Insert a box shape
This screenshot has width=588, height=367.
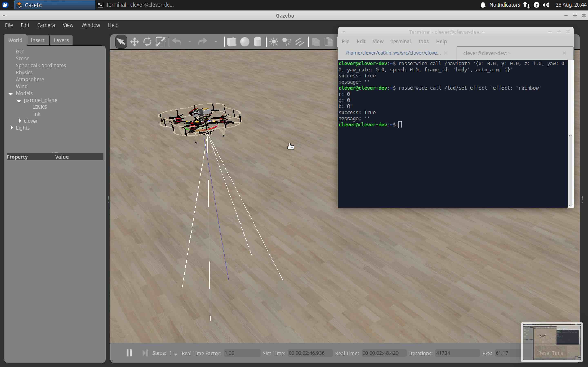[x=231, y=42]
